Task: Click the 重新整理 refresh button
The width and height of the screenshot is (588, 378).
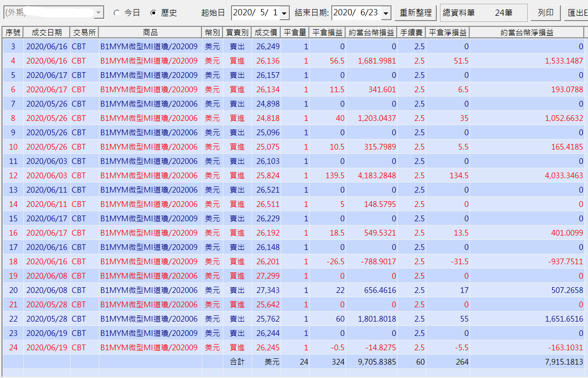Action: [416, 13]
